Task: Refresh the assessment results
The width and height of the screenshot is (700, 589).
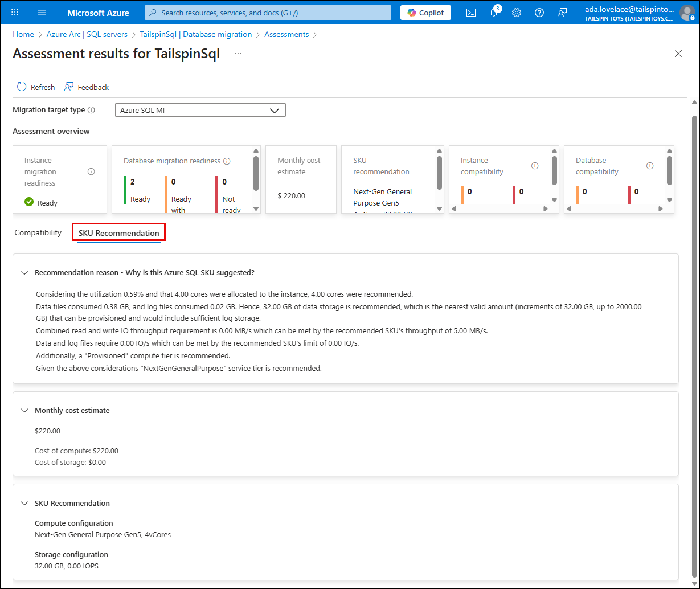Action: pyautogui.click(x=35, y=87)
